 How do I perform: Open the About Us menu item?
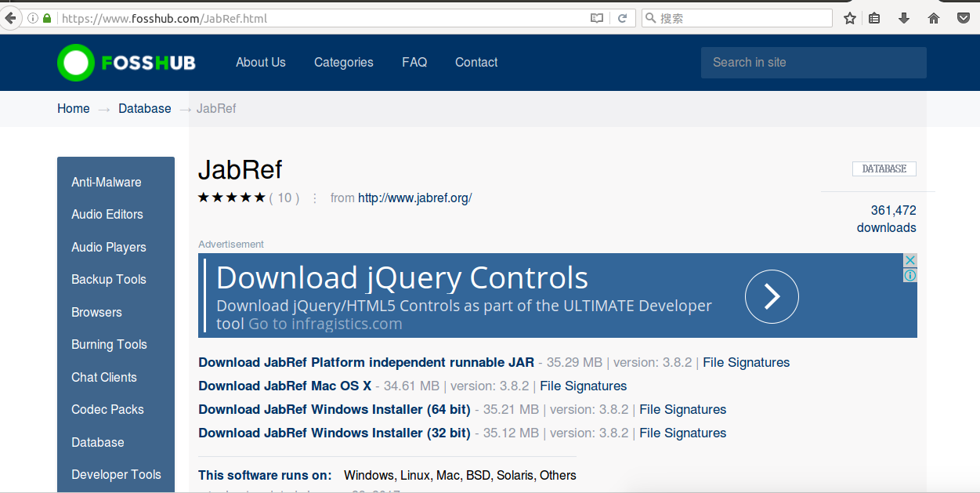[261, 63]
